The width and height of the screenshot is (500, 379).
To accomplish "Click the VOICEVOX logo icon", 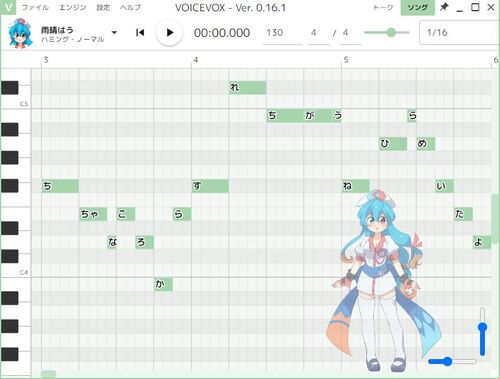I will click(x=8, y=7).
